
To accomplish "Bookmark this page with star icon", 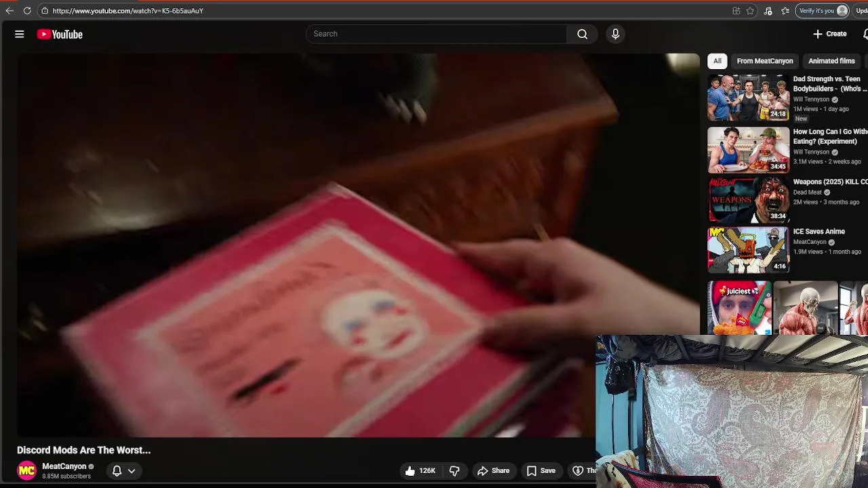I will tap(750, 11).
